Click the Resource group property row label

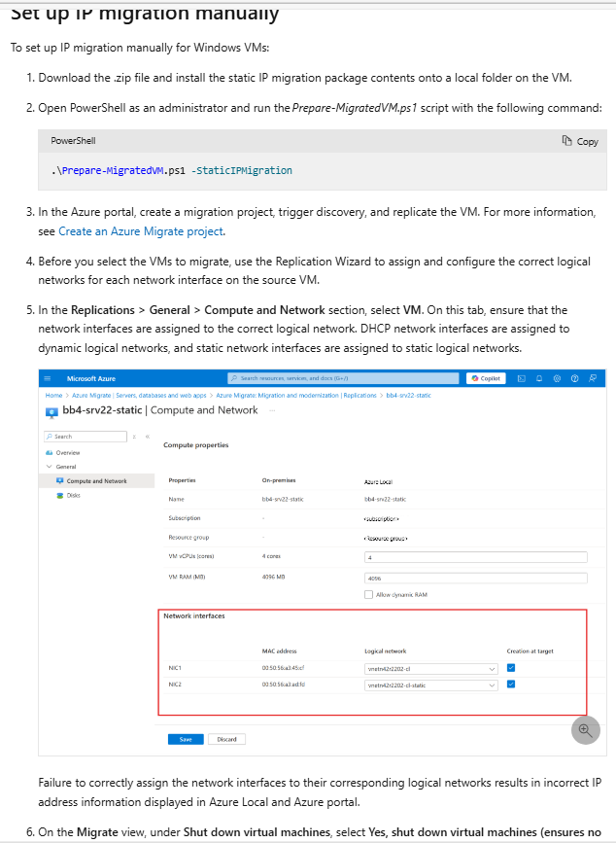tap(188, 537)
